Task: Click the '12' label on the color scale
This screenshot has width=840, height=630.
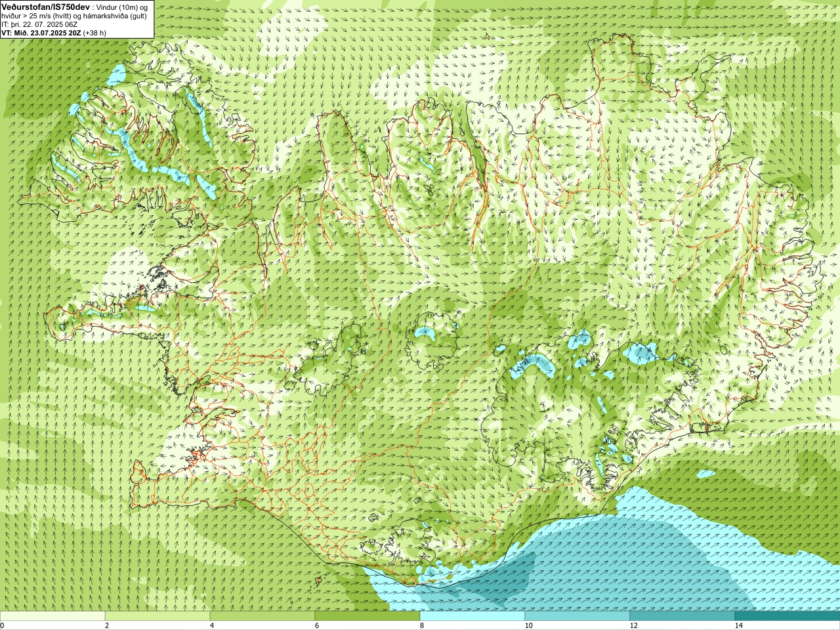Action: [x=633, y=625]
